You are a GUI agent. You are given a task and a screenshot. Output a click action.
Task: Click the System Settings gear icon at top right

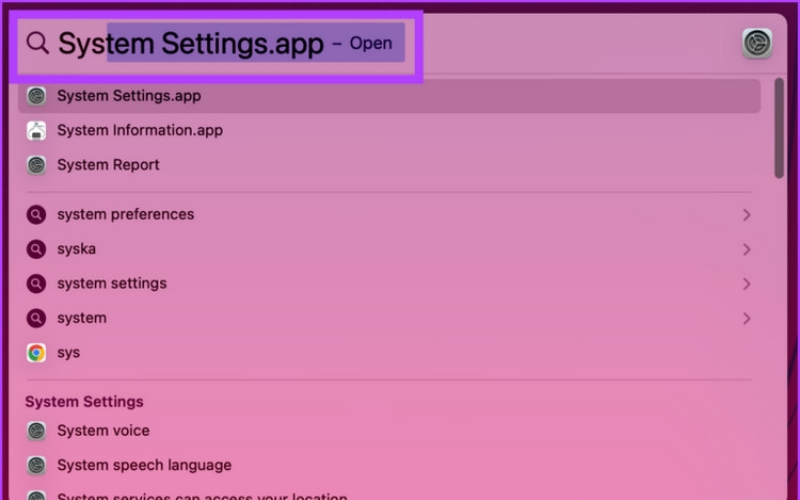coord(757,43)
